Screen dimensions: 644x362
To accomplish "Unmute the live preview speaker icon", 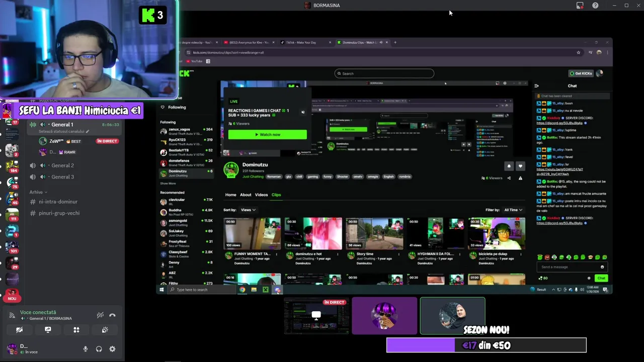I will click(302, 112).
